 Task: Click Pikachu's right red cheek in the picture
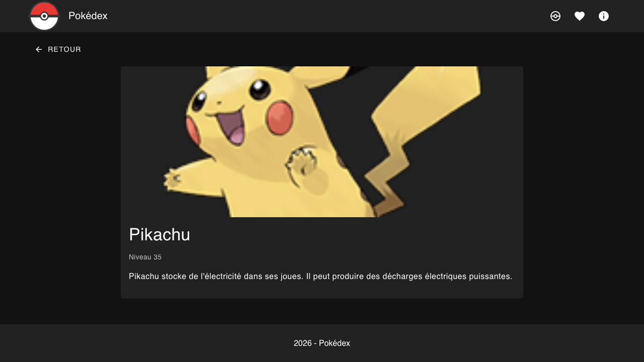point(279,115)
